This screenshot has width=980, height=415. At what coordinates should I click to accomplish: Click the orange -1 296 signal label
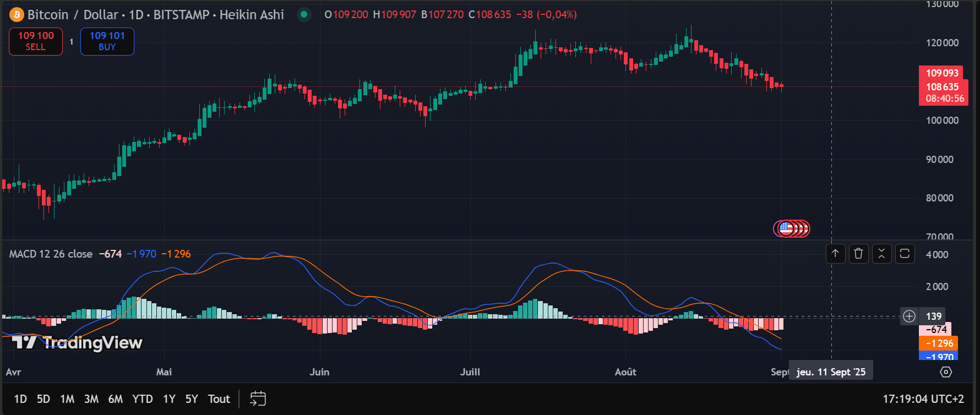point(938,343)
